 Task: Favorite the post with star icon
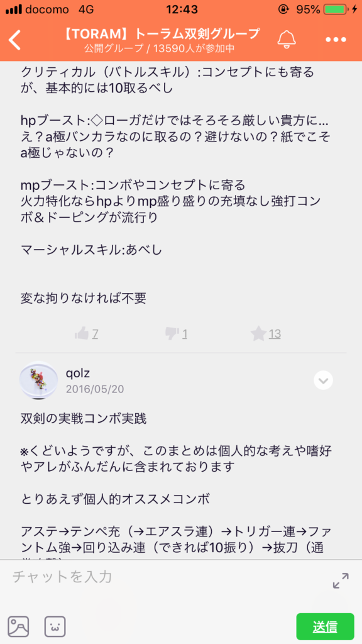point(258,334)
